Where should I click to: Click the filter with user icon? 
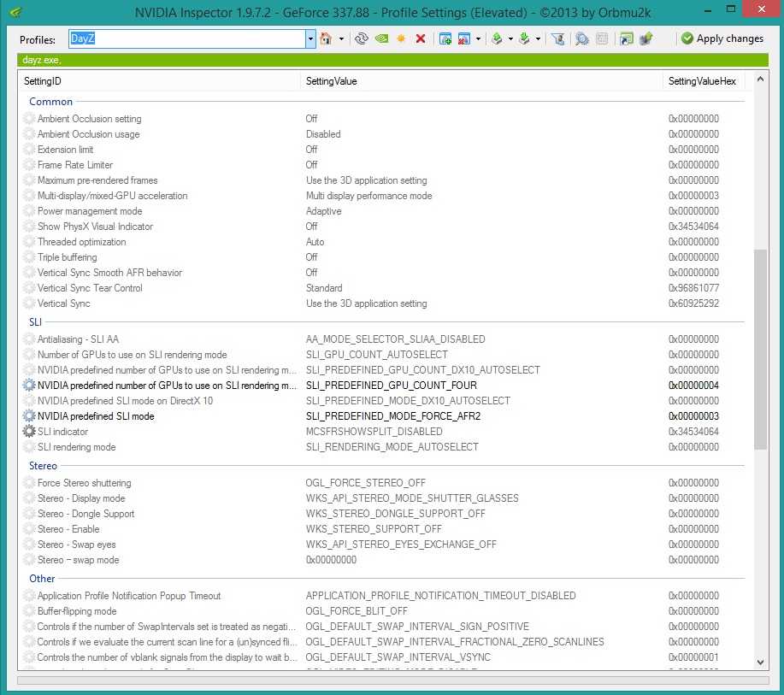(x=558, y=38)
